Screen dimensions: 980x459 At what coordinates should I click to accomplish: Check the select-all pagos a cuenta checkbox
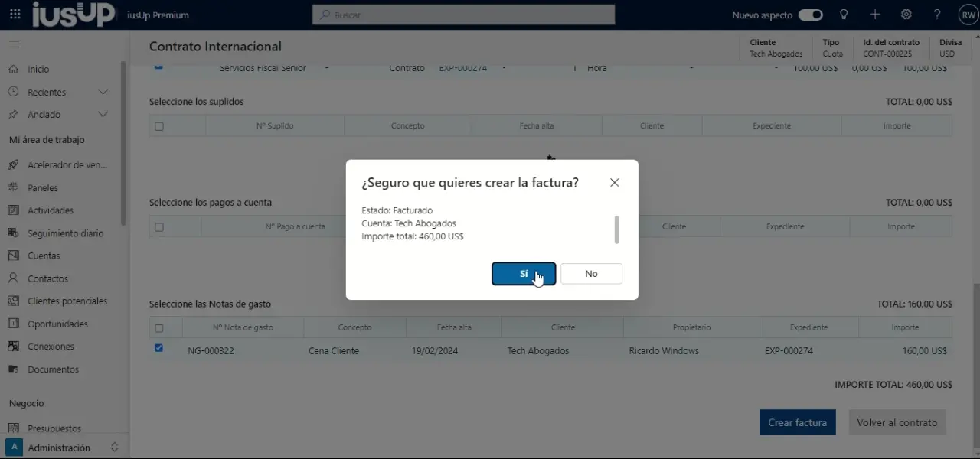[x=159, y=227]
